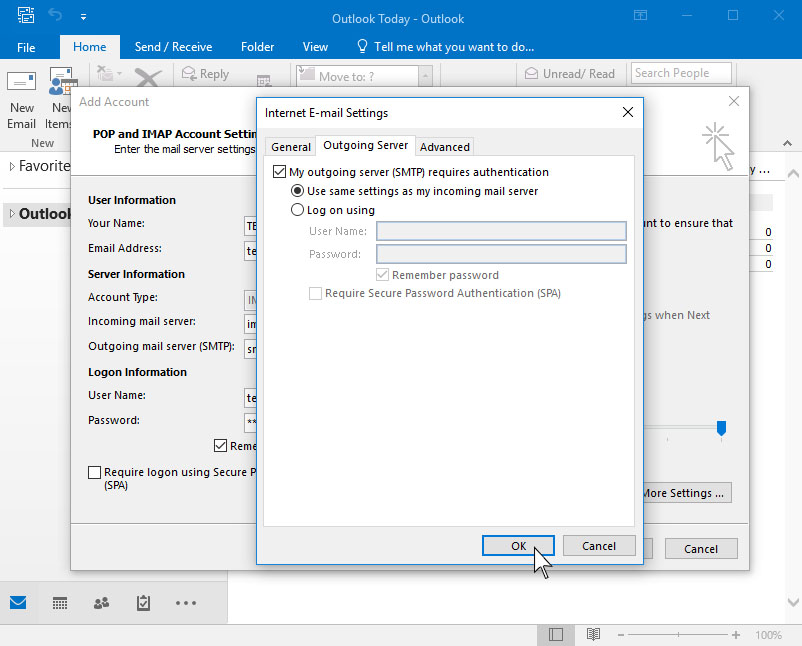802x646 pixels.
Task: Click the New Email icon in ribbon
Action: pos(21,82)
